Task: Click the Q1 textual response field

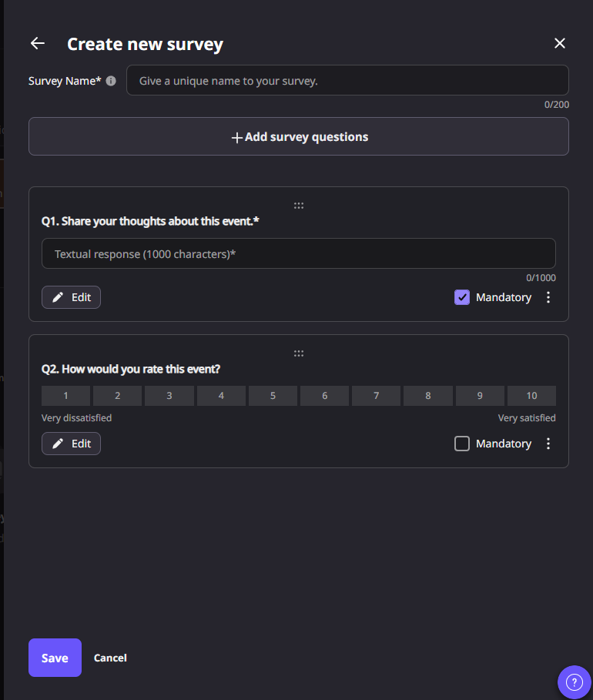Action: (x=299, y=253)
